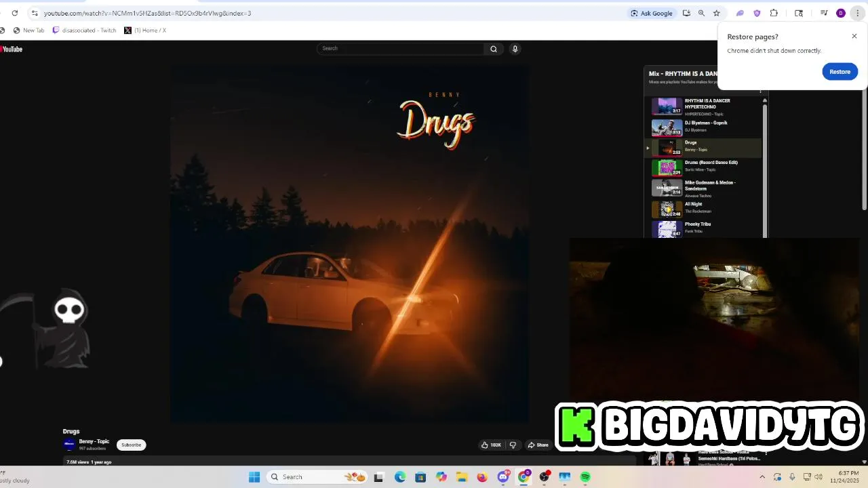
Task: Play DJ Blyatman - Gopnik from mix
Action: (704, 127)
